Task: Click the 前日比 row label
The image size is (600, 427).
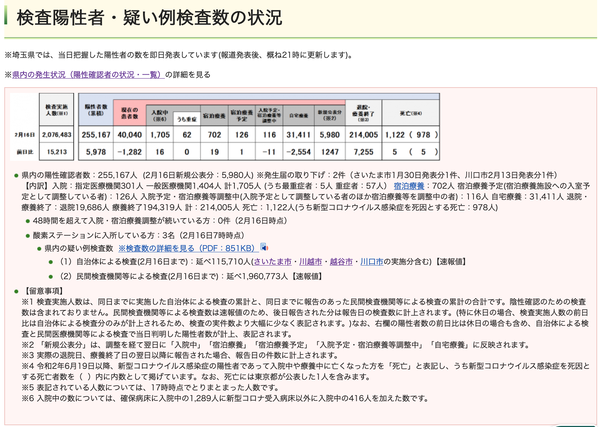Action: 24,152
